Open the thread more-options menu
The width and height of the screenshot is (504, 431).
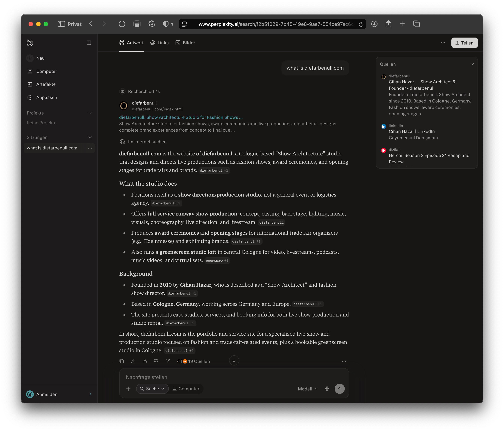pos(443,43)
